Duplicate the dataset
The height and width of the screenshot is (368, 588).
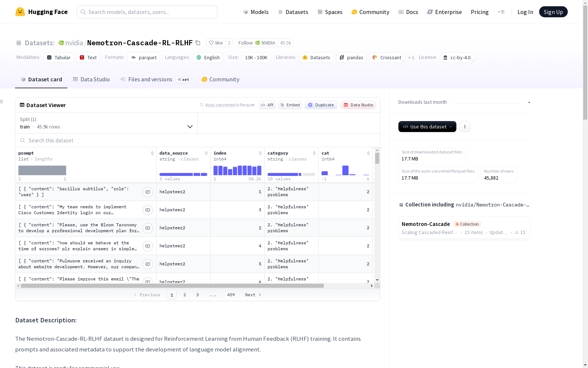click(321, 105)
